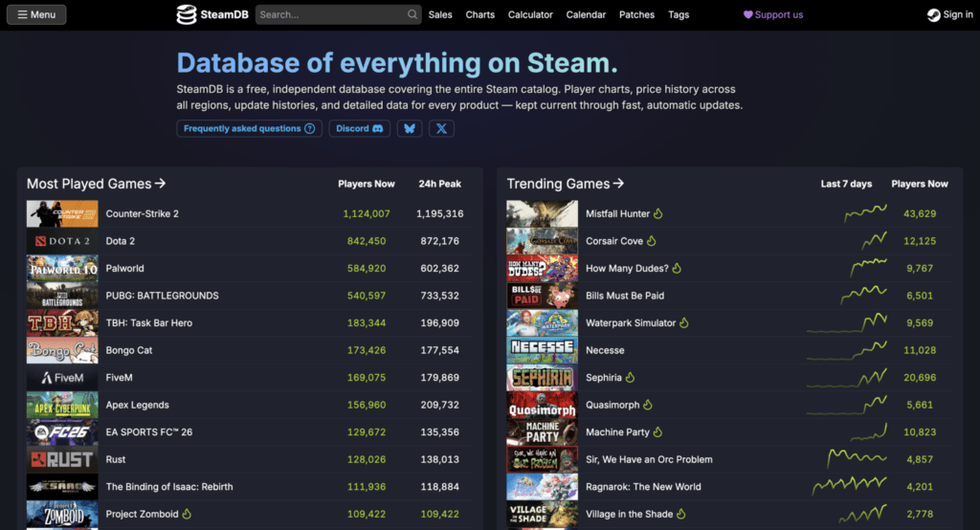Open the Charts menu item
Viewport: 980px width, 530px height.
[x=480, y=14]
